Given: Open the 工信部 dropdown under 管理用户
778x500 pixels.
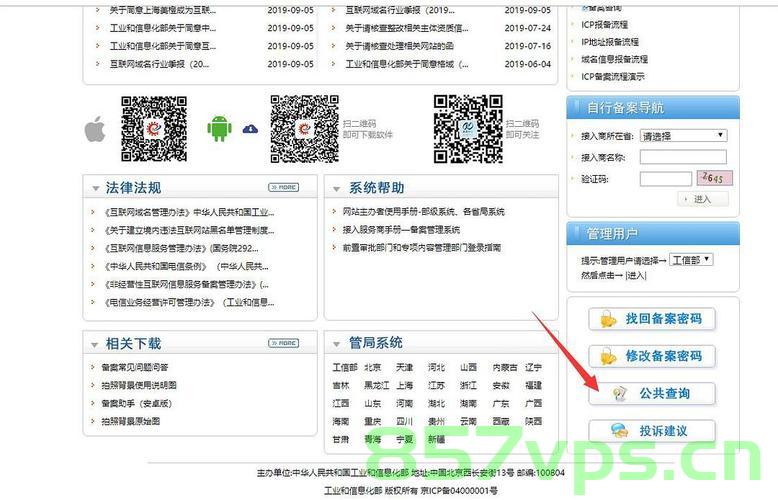Looking at the screenshot, I should [x=691, y=259].
